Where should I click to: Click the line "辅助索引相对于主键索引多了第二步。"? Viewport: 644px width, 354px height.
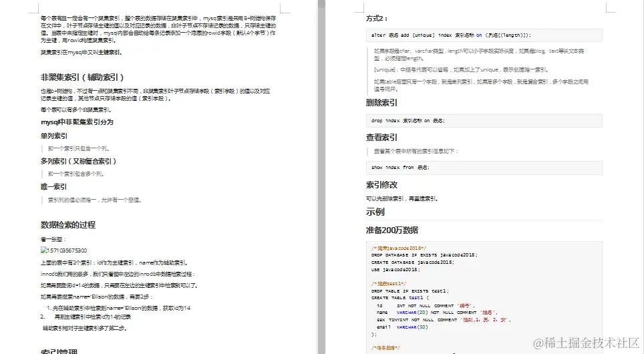coord(85,328)
